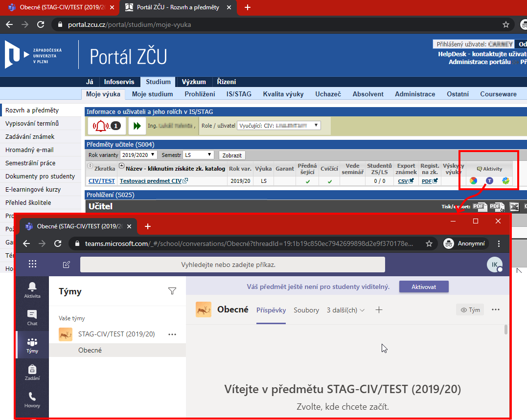Open the HelpDesk contact link
The height and width of the screenshot is (420, 527).
482,54
